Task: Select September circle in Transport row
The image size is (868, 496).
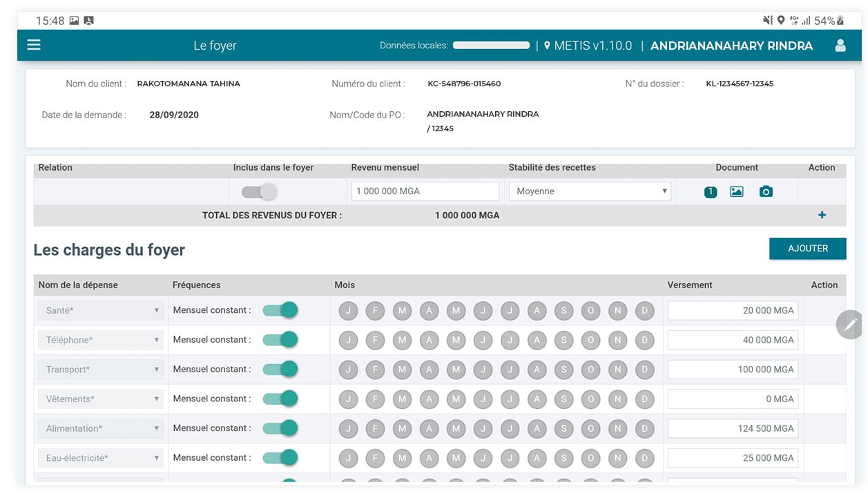Action: [563, 370]
